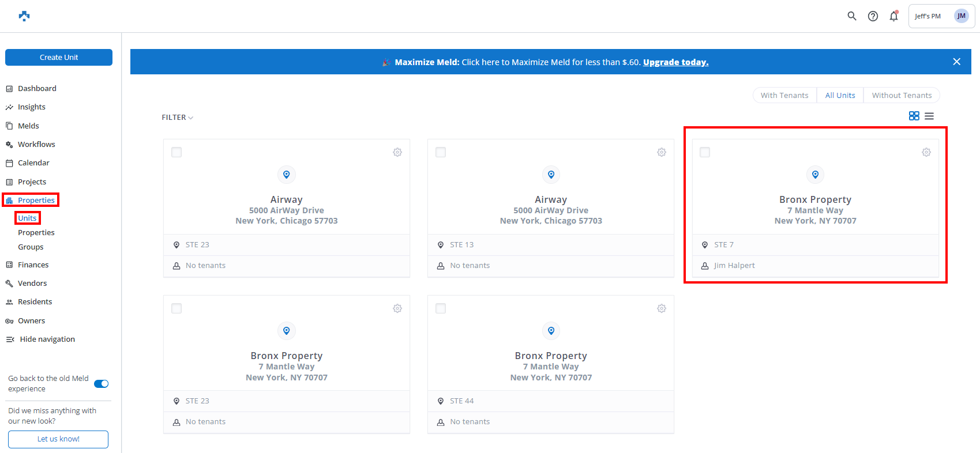Open gear settings on Airway STE 23 card
Screen dimensions: 980x453
click(397, 152)
